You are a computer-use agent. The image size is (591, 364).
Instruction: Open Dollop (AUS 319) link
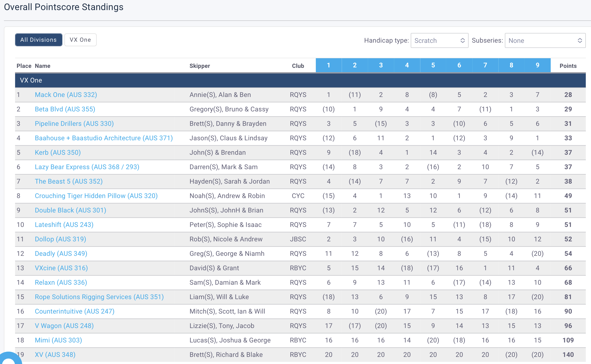coord(60,239)
